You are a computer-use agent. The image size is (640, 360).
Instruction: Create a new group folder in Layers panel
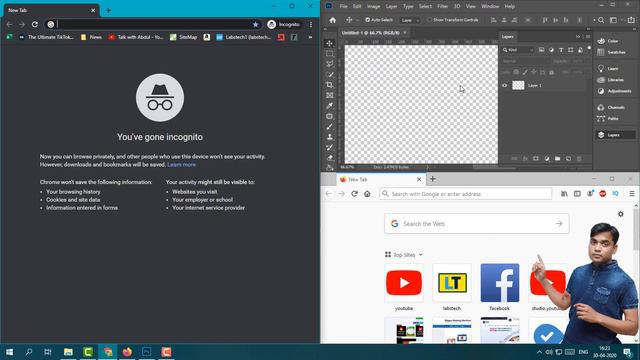558,158
